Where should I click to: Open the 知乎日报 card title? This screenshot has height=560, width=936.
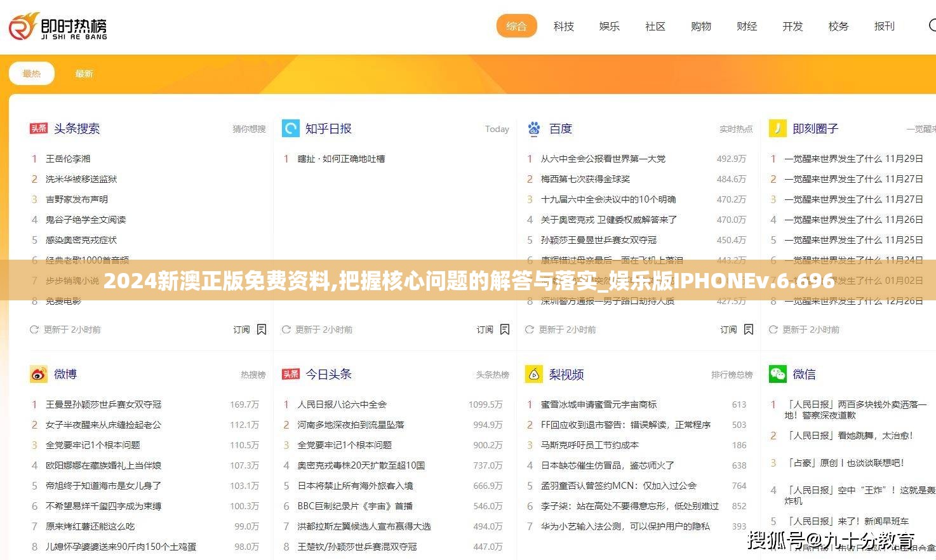click(x=328, y=128)
